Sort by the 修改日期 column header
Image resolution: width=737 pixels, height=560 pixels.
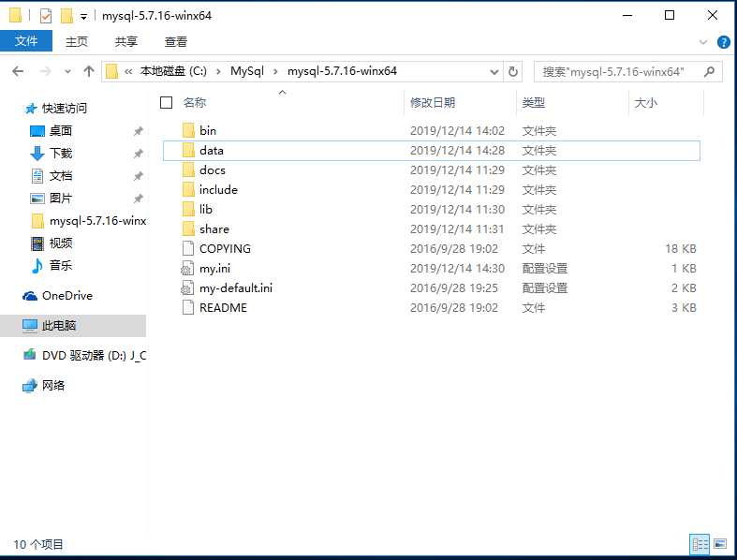tap(433, 102)
